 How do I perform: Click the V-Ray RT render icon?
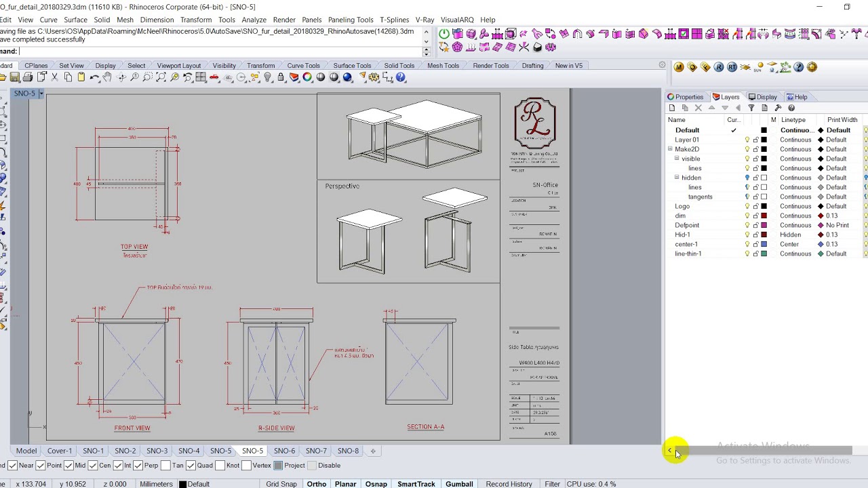click(x=732, y=67)
